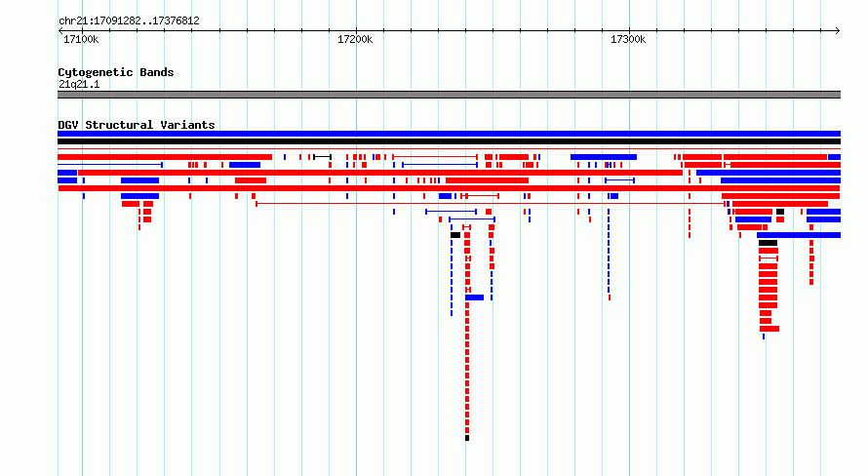
Task: Click the small black bar left of central red stack
Action: click(455, 235)
